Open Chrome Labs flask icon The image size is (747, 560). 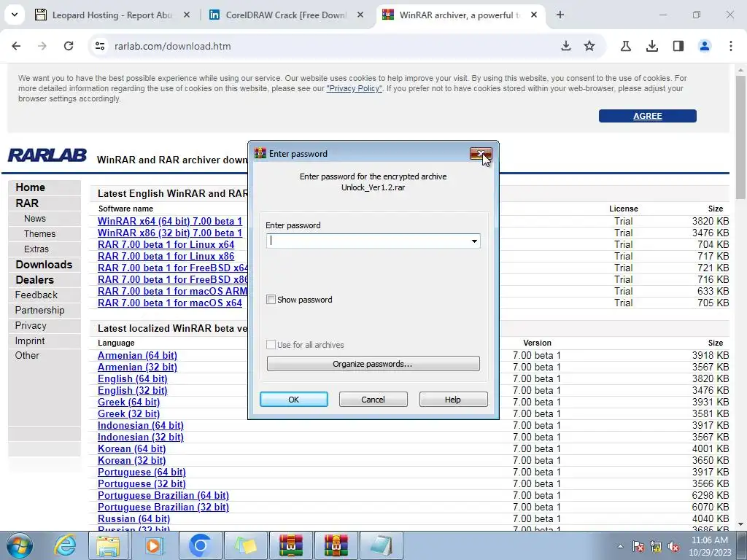pyautogui.click(x=626, y=46)
